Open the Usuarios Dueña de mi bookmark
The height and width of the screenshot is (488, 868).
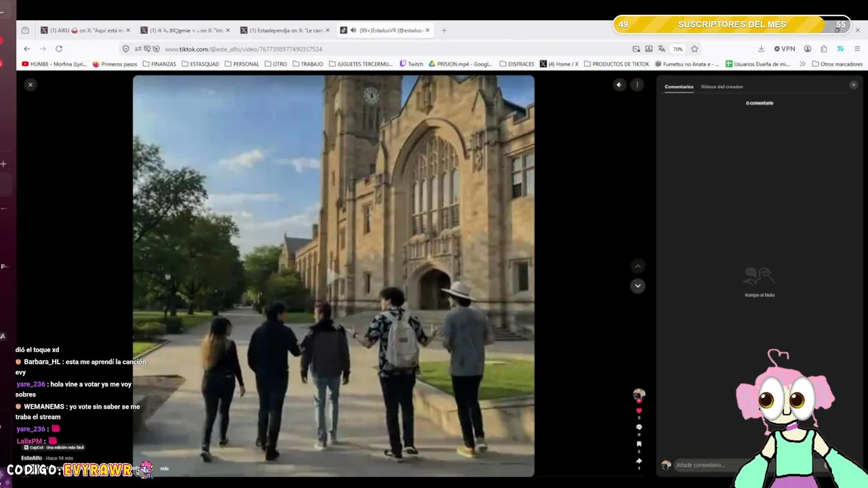pyautogui.click(x=758, y=64)
